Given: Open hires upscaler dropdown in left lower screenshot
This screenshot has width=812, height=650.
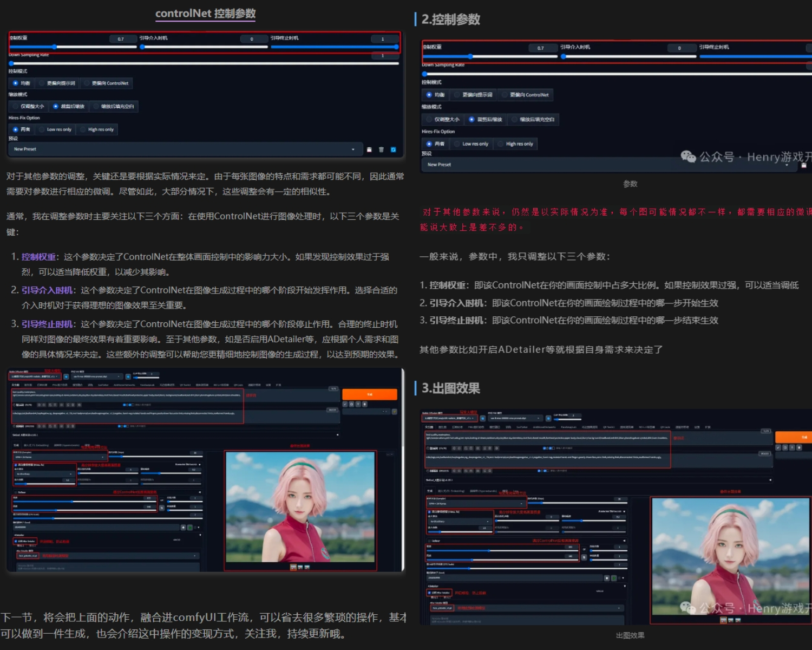Looking at the screenshot, I should point(44,474).
